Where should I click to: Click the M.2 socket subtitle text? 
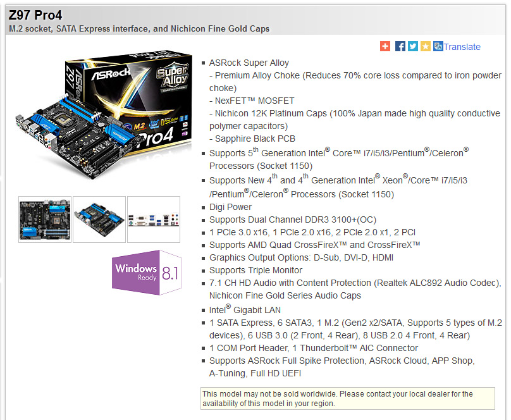[139, 29]
